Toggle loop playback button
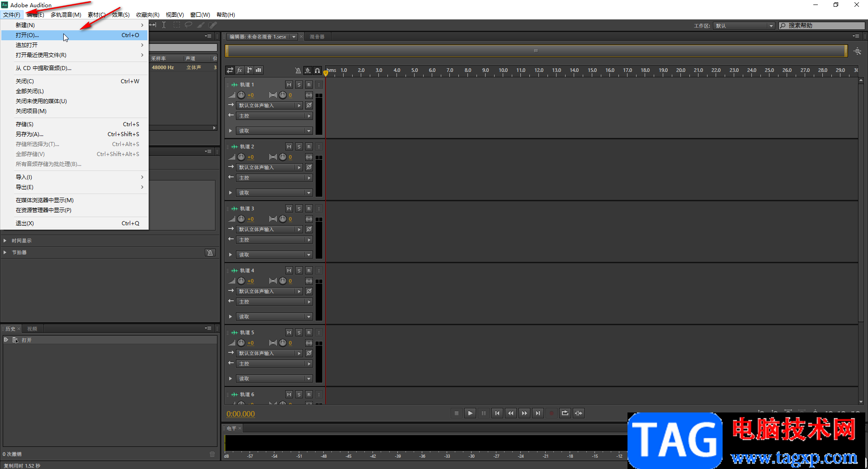 565,413
